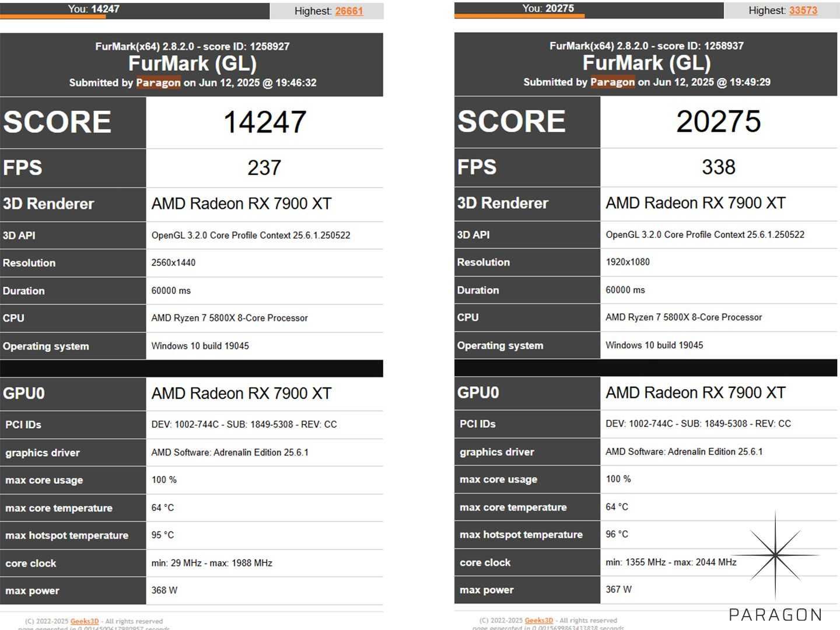The height and width of the screenshot is (630, 840).
Task: Click the FurMark (GL) title on 20275 page
Action: pyautogui.click(x=646, y=63)
